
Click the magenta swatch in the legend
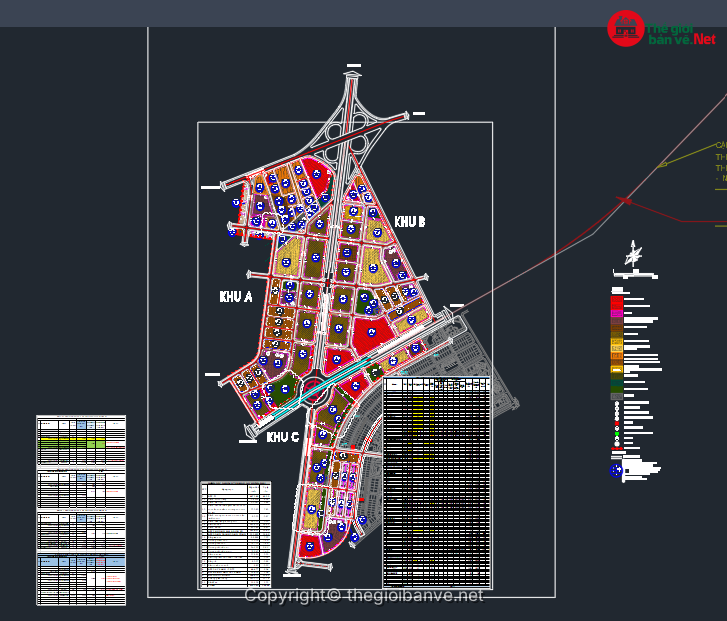[617, 314]
